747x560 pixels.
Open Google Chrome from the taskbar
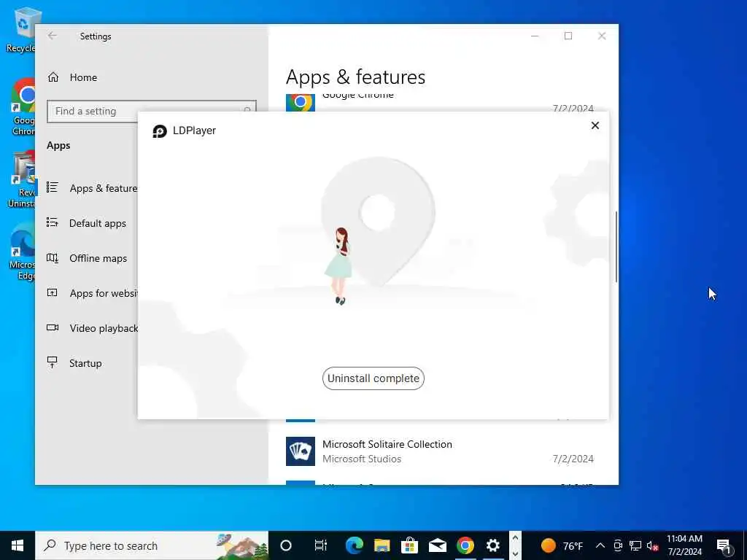(x=465, y=545)
